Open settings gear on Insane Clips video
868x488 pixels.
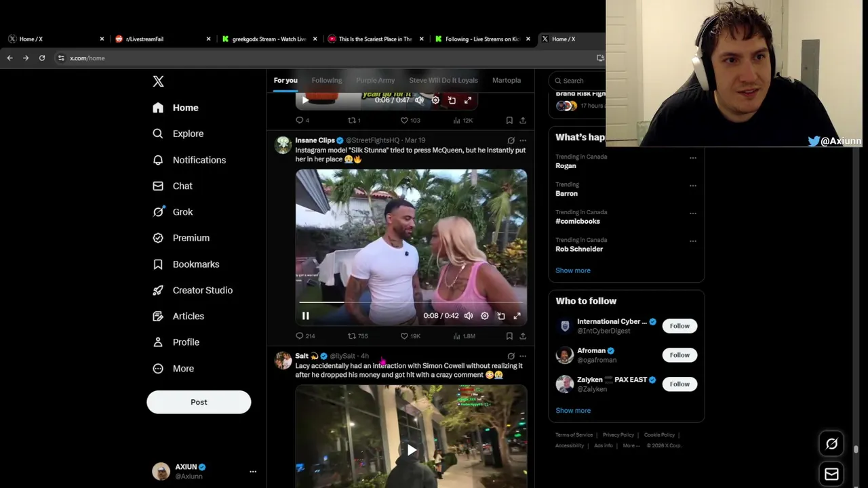(485, 316)
